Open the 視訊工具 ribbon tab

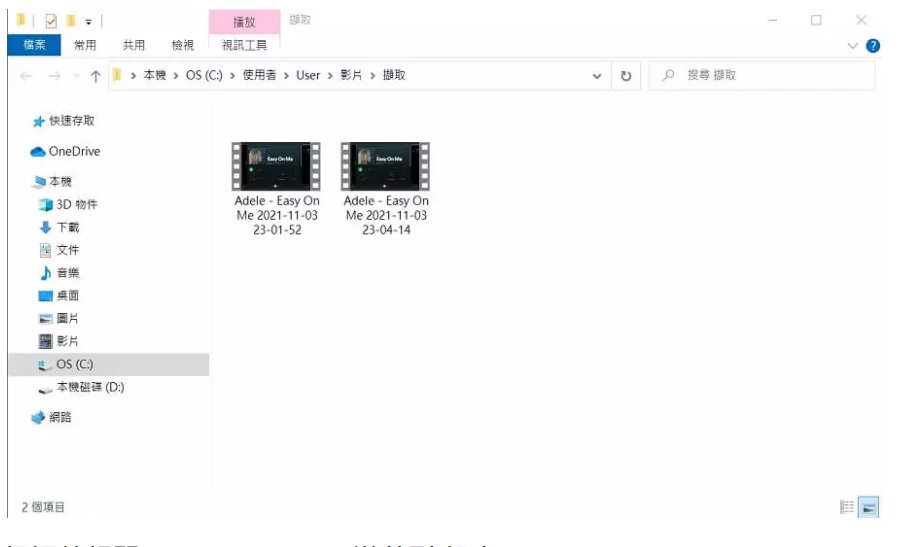coord(244,45)
